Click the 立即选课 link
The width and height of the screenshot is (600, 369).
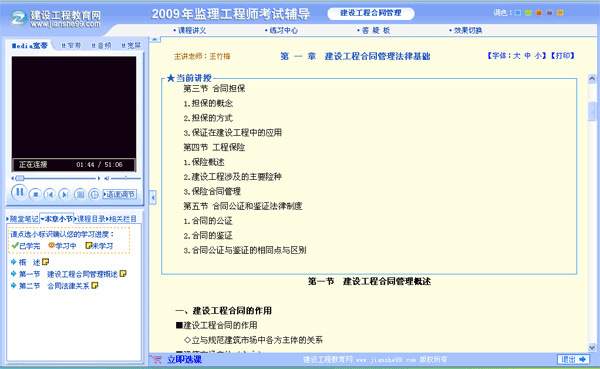[184, 359]
